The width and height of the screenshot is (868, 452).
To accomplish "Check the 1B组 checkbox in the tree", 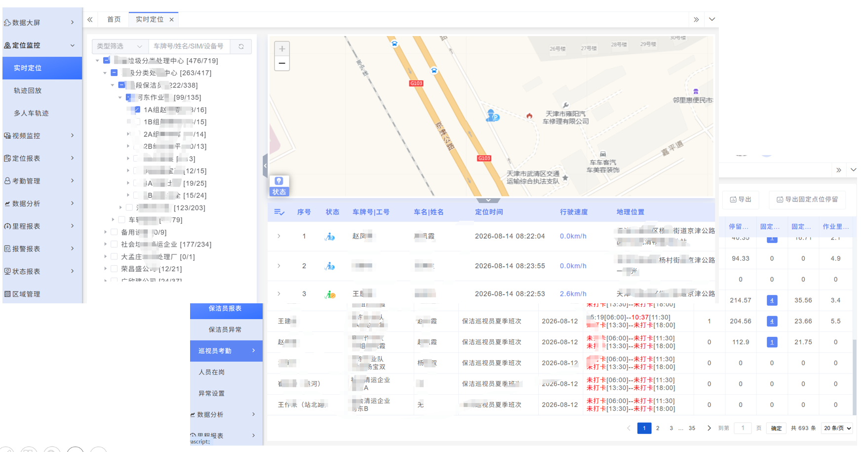I will tap(137, 122).
